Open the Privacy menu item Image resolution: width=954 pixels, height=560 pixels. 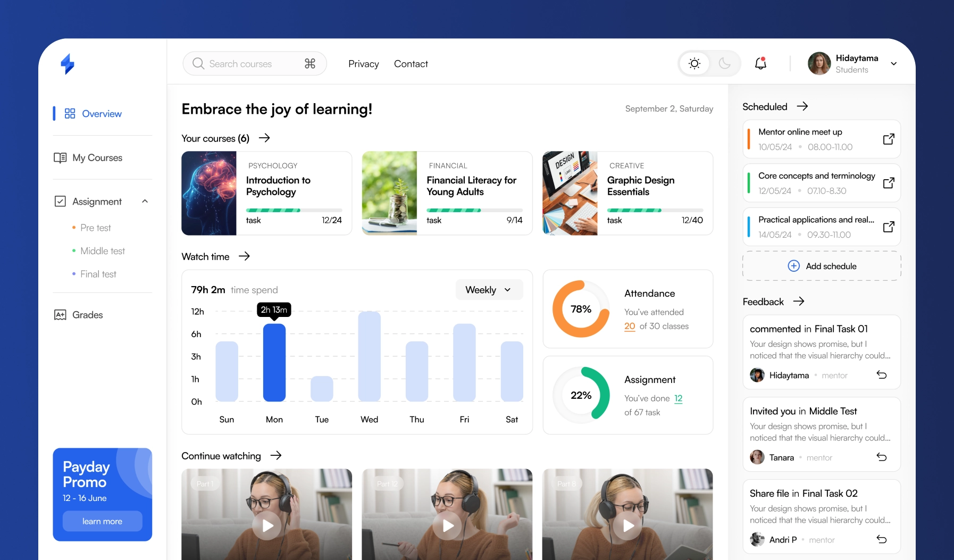(x=363, y=63)
